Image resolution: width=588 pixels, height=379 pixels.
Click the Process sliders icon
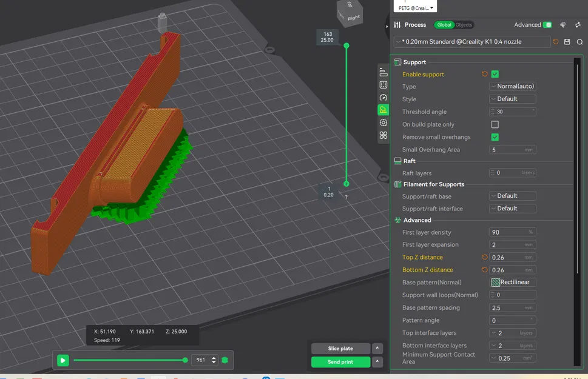point(397,25)
